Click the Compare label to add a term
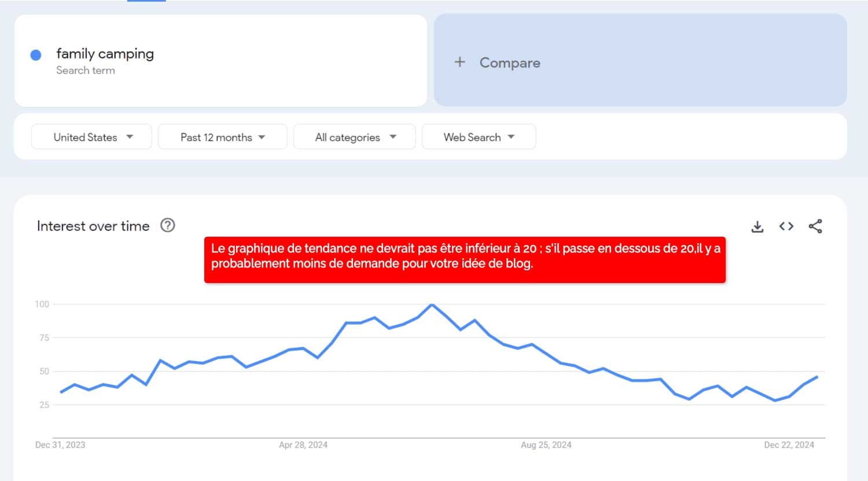This screenshot has width=868, height=481. coord(509,63)
